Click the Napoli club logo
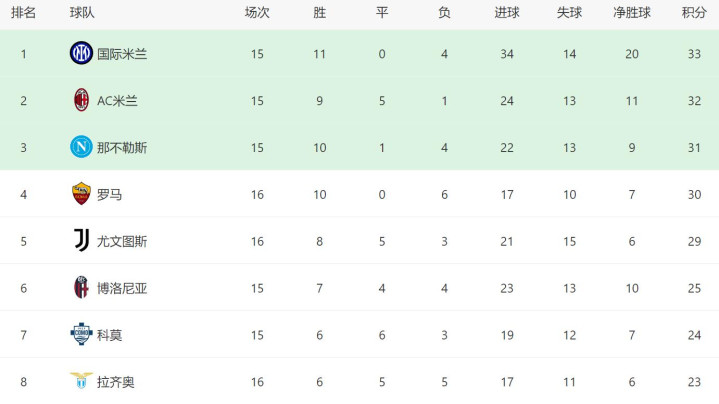 (81, 147)
